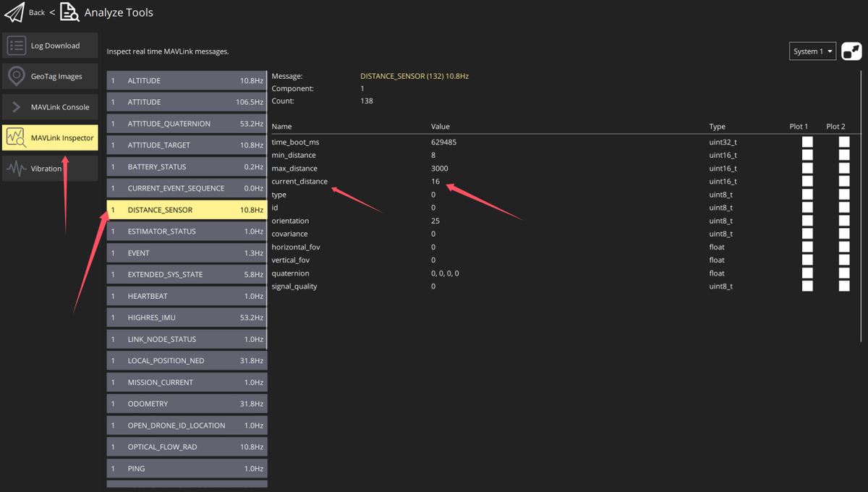Screen dimensions: 868x492
Task: Click the Vibration waveform icon
Action: pyautogui.click(x=17, y=169)
